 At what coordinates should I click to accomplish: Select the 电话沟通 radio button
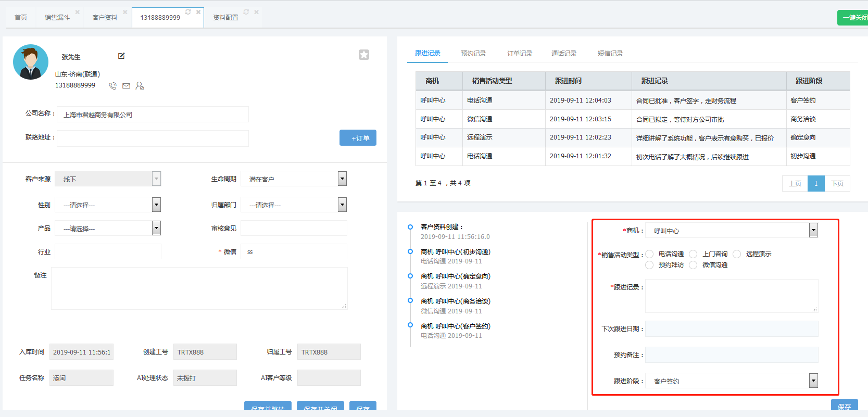[649, 254]
